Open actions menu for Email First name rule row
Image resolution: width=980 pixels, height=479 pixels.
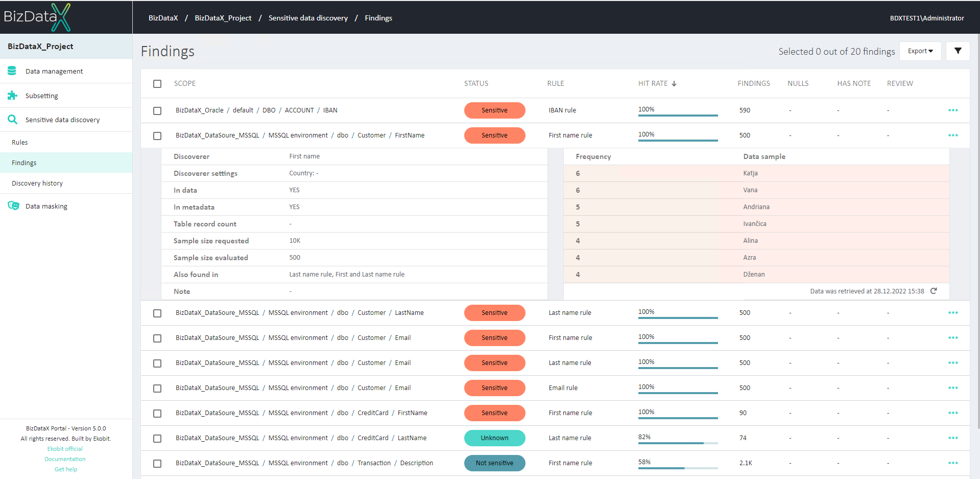[953, 338]
